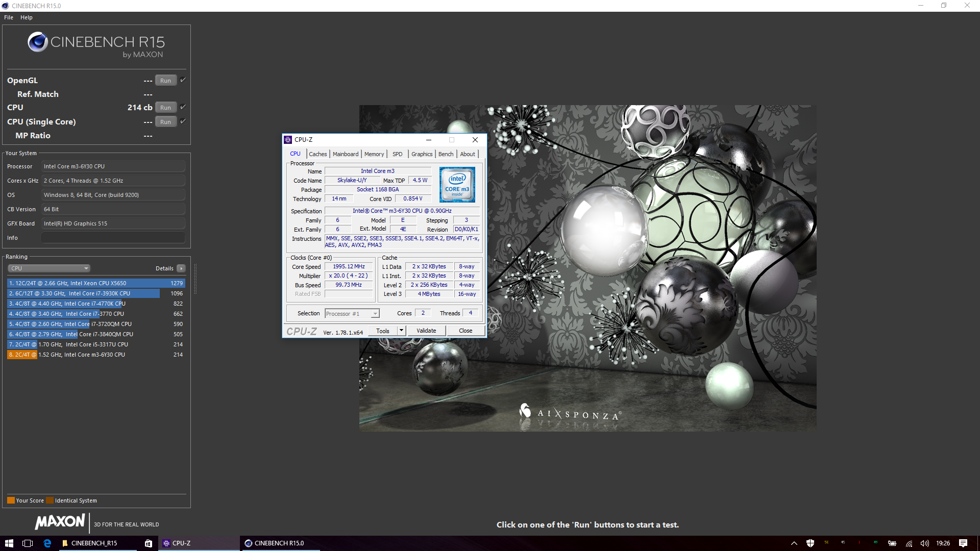Viewport: 980px width, 551px height.
Task: Select ranking row Intel Core i7-3720QM CPU
Action: pyautogui.click(x=96, y=324)
